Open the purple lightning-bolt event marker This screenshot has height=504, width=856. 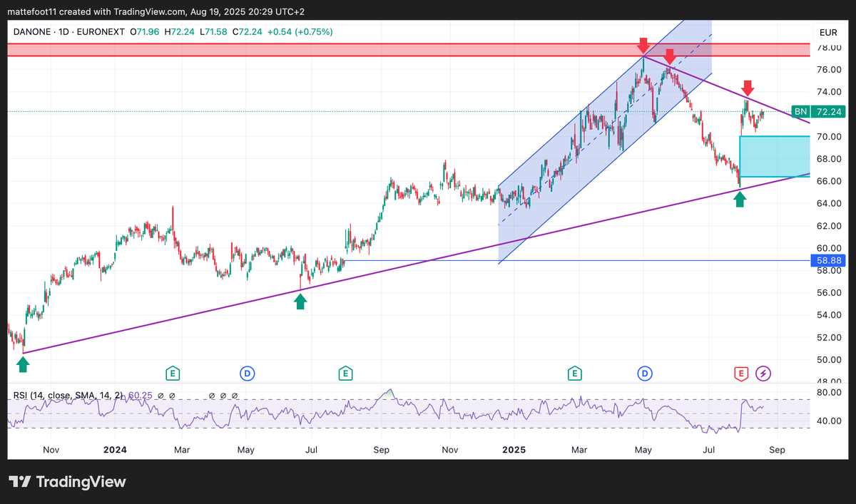764,373
